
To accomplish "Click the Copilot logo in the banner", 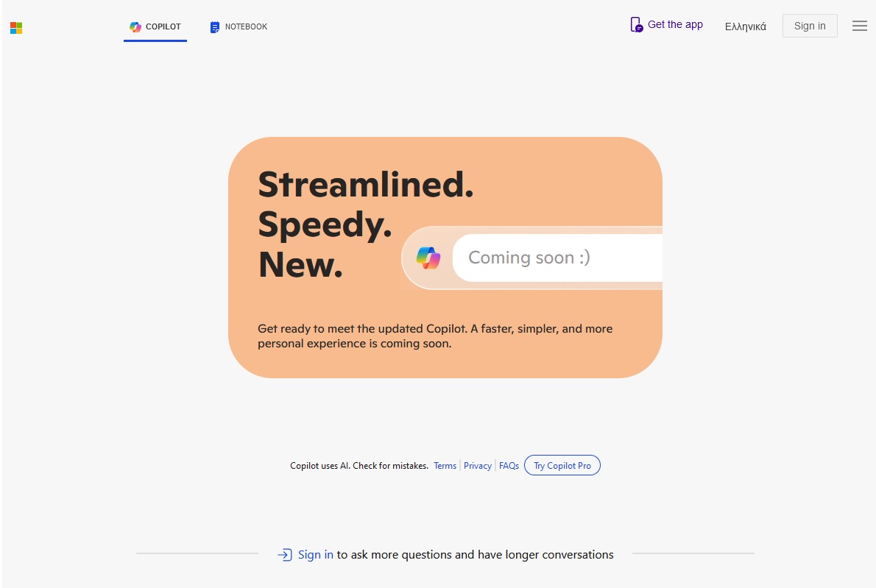I will 428,258.
